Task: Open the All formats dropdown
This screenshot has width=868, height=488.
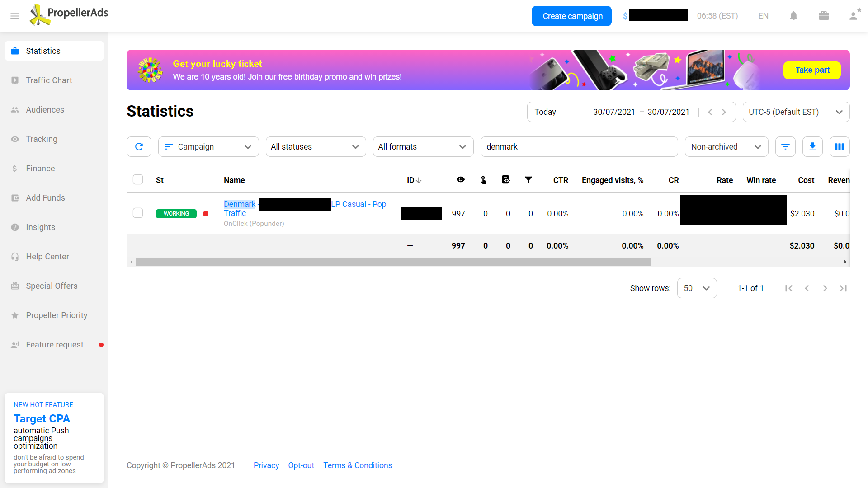Action: [423, 147]
